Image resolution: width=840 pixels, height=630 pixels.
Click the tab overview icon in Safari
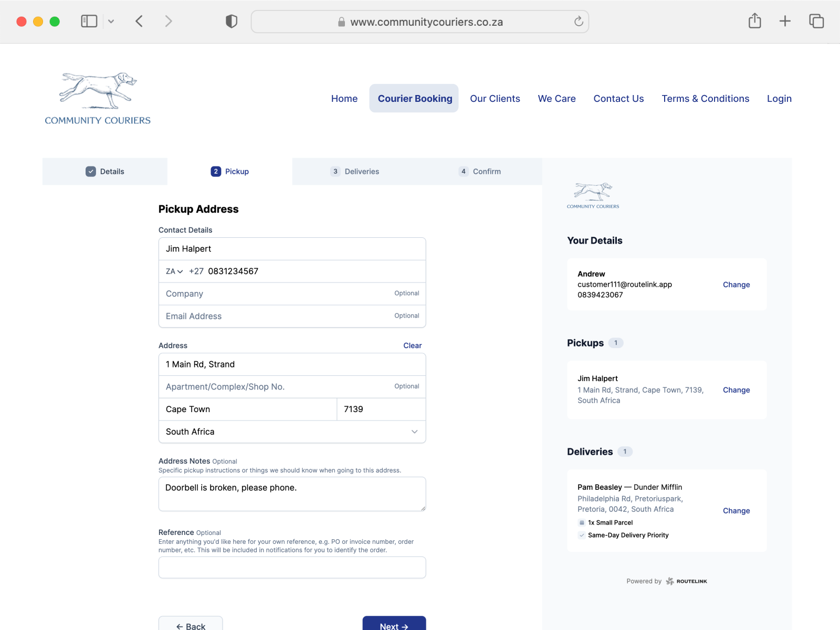coord(817,21)
